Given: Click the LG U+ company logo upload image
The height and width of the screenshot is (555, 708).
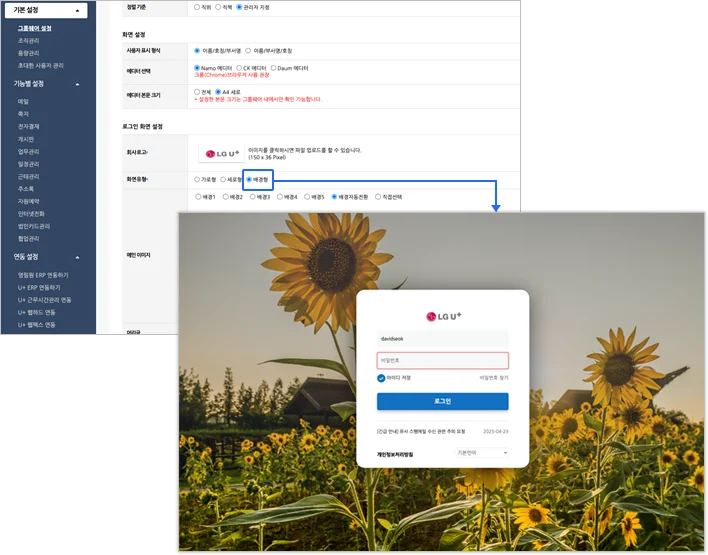Looking at the screenshot, I should pos(223,153).
